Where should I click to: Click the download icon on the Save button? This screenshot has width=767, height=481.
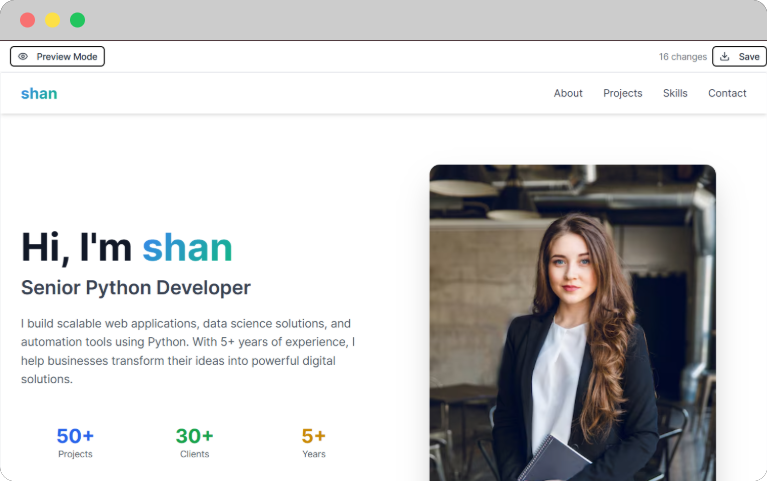[725, 57]
